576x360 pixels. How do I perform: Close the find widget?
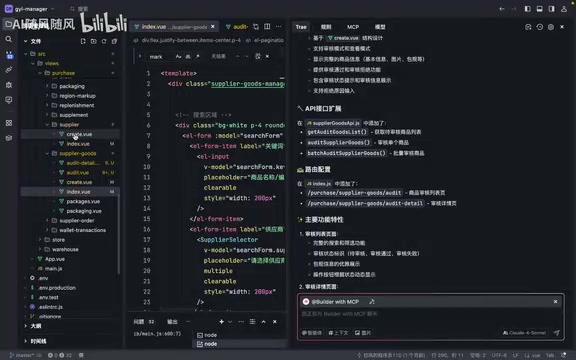pos(267,56)
